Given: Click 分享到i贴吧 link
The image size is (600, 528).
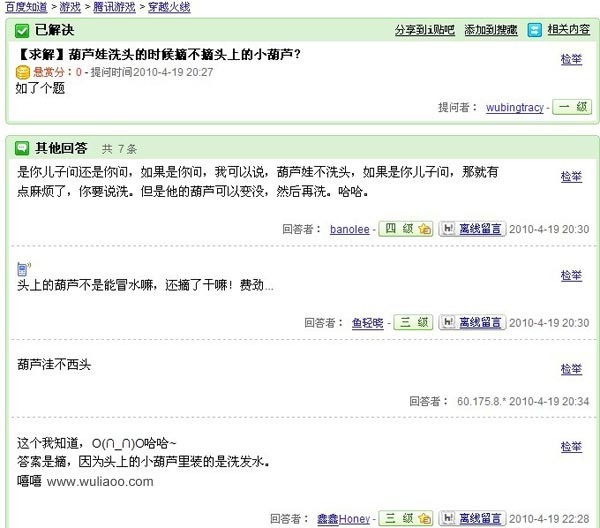Looking at the screenshot, I should pos(425,30).
